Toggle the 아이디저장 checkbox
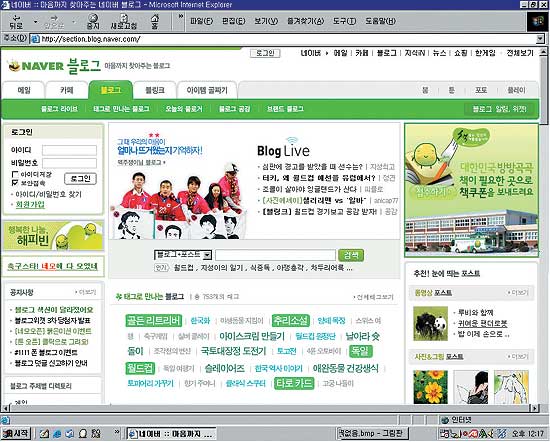 [x=15, y=174]
